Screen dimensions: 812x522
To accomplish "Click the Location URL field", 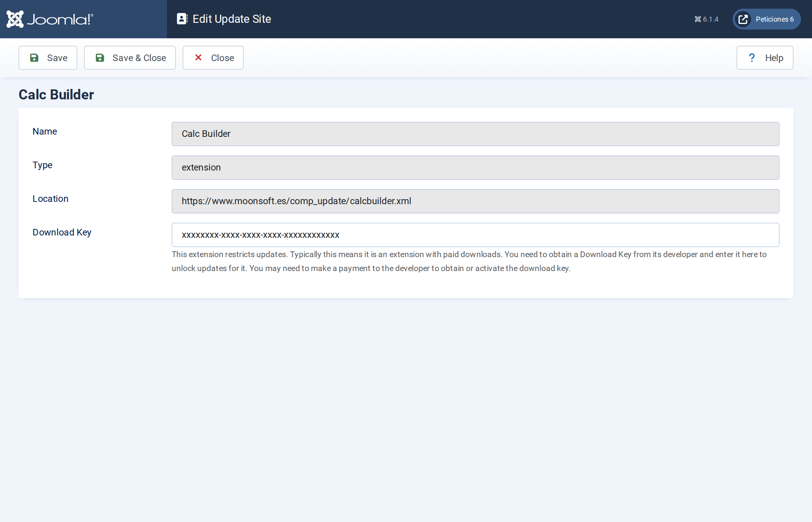I will point(475,201).
